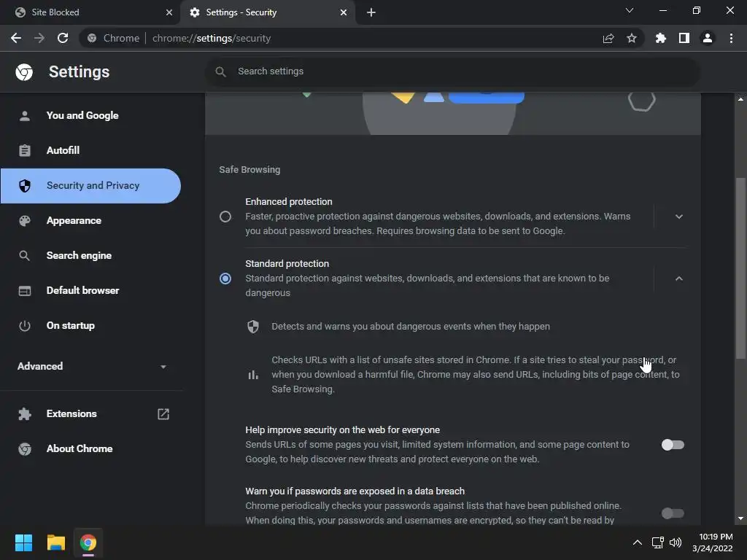Open the profile avatar menu
The height and width of the screenshot is (560, 747).
click(x=708, y=38)
